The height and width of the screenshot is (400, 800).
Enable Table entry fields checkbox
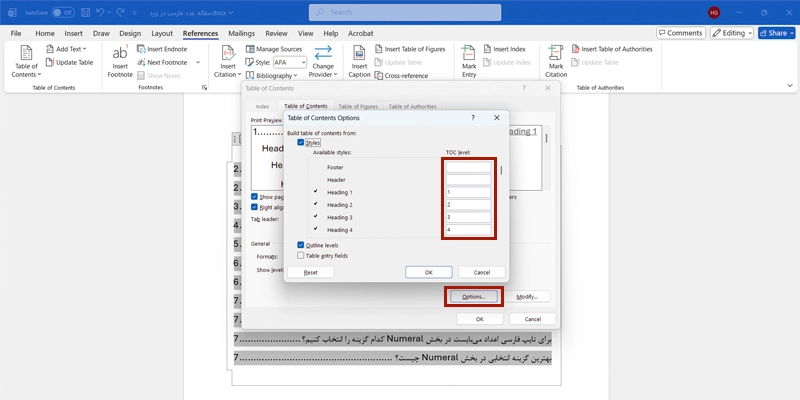pos(301,256)
